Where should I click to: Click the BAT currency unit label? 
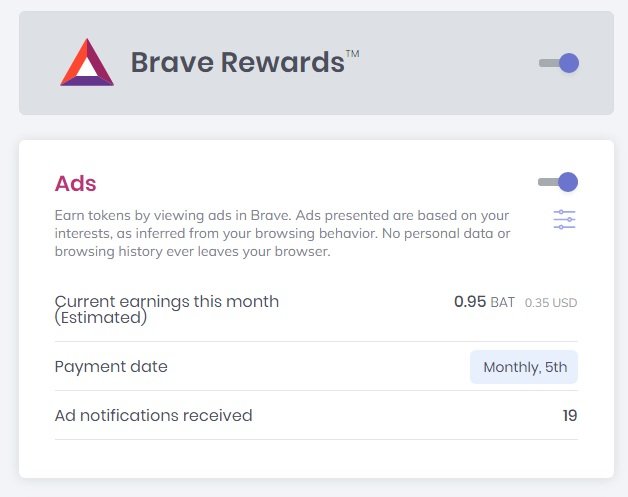(x=502, y=302)
